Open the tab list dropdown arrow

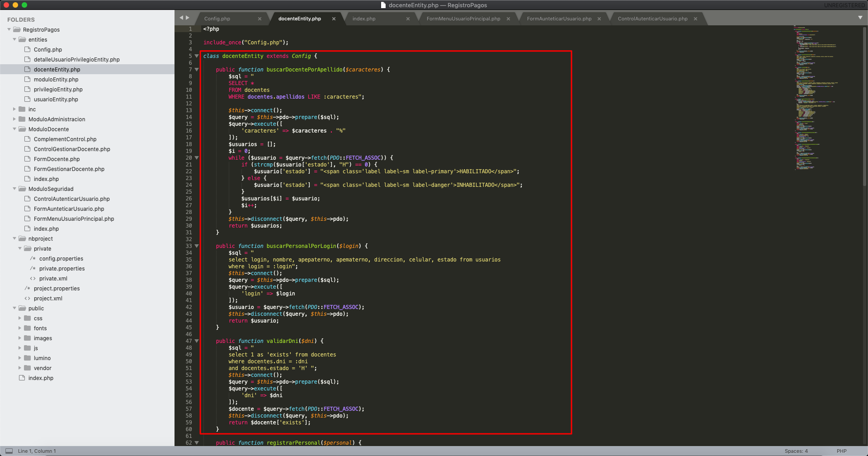click(860, 18)
